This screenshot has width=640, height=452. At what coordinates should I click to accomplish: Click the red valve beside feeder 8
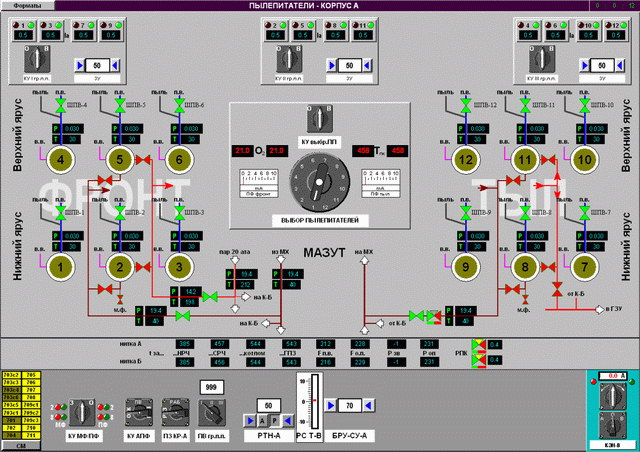548,267
